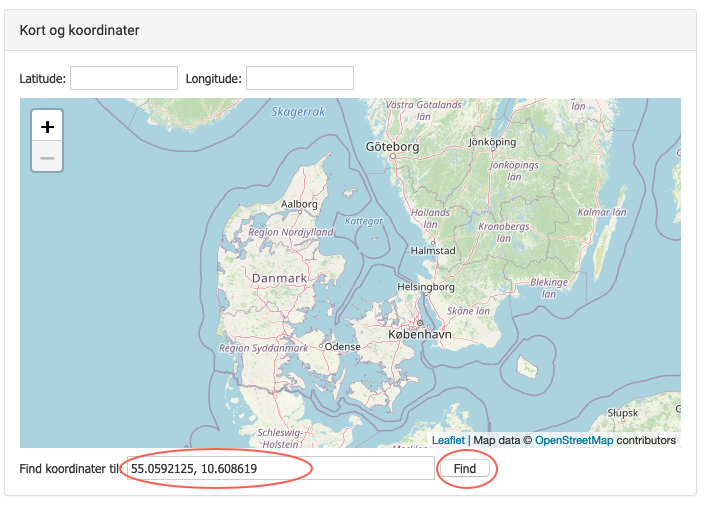Click Aalborg city label on the map
The height and width of the screenshot is (505, 708).
pyautogui.click(x=299, y=204)
